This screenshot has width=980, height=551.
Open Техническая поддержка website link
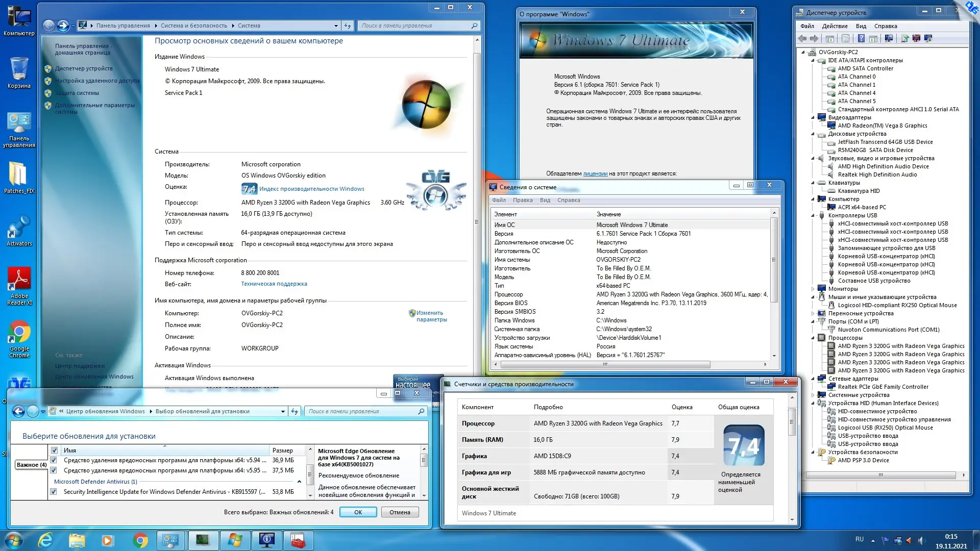point(274,284)
